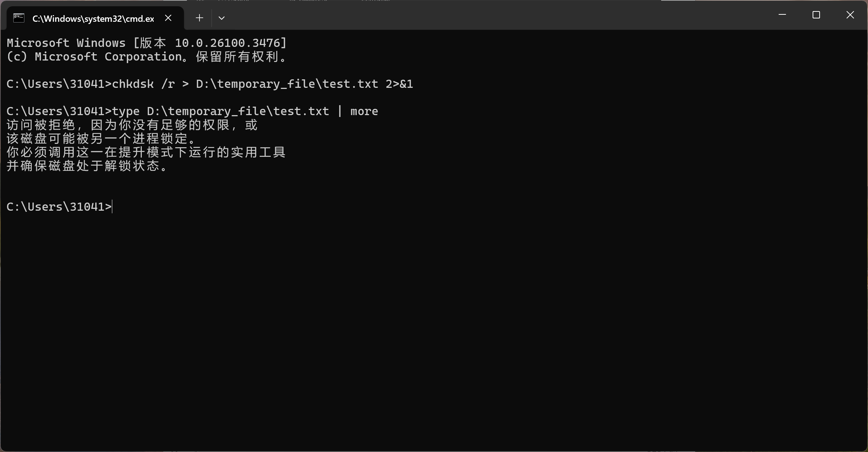Click the 该磁盘可能被另一个进程锁定 line
The width and height of the screenshot is (868, 452).
click(x=101, y=139)
